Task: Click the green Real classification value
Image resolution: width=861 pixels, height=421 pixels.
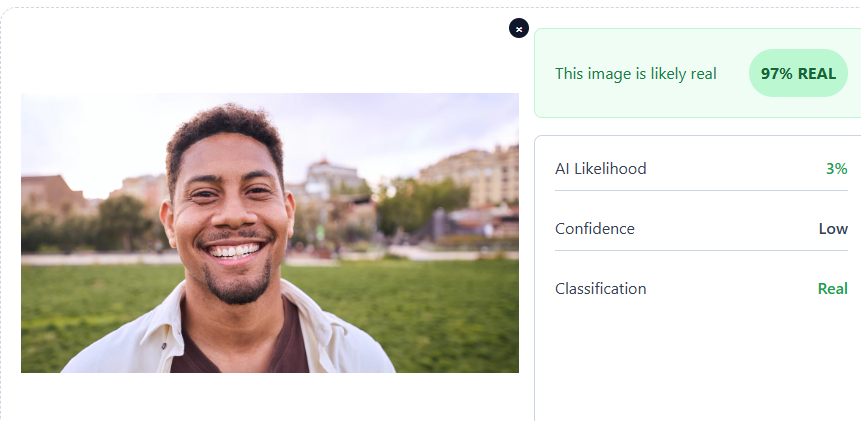Action: click(832, 288)
